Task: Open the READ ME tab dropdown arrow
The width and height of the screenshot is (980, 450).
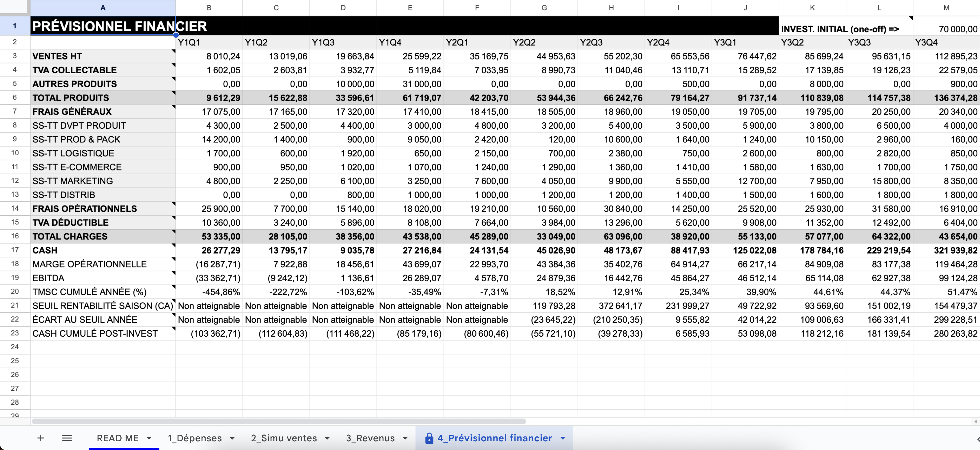Action: (x=149, y=438)
